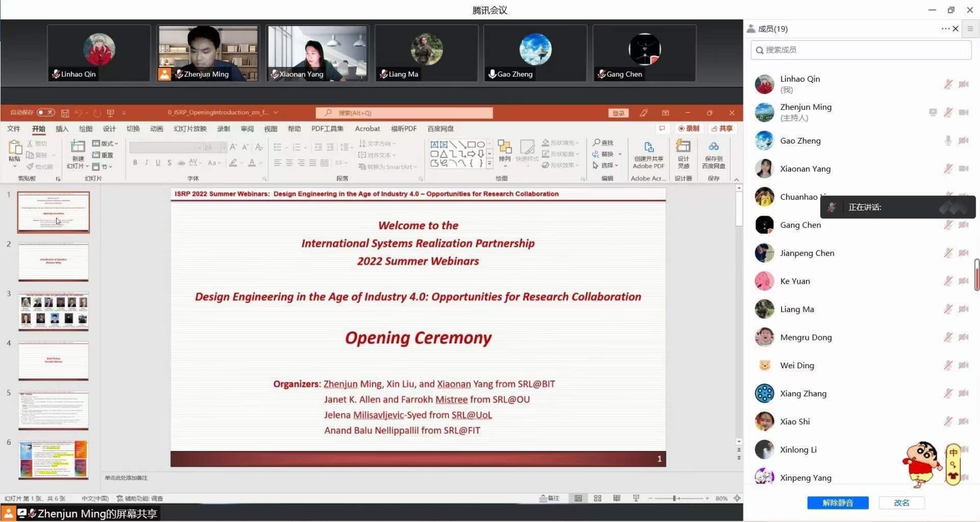Image resolution: width=980 pixels, height=522 pixels.
Task: Switch to the Acrobat ribbon tab
Action: coord(367,129)
